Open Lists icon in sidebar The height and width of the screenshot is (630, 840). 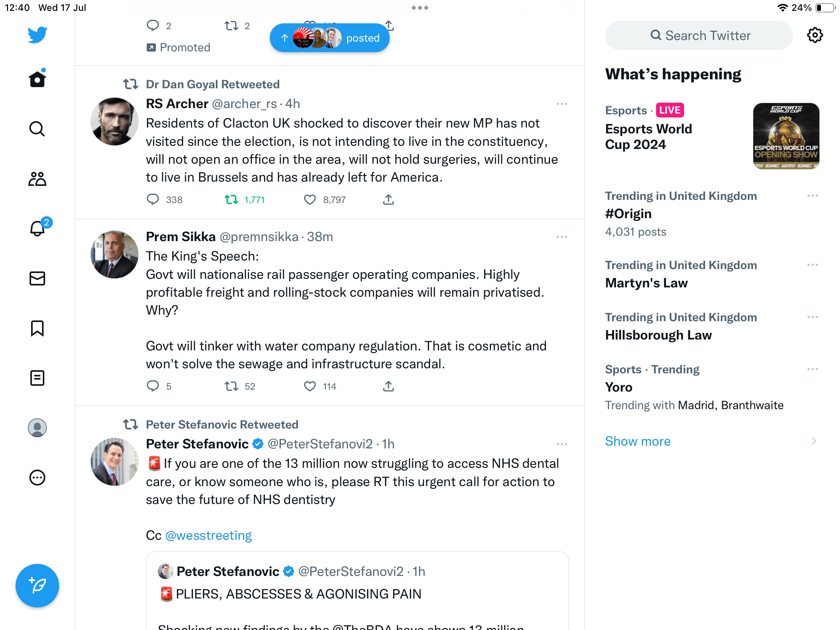37,378
